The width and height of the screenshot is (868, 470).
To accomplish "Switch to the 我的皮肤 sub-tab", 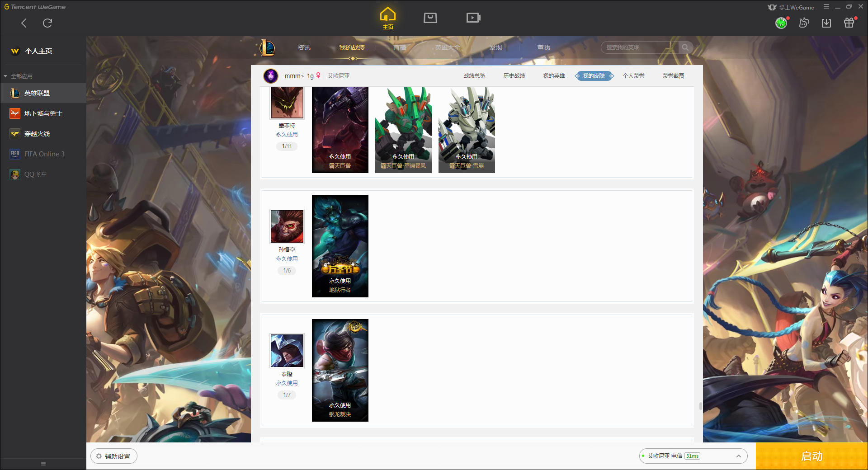I will click(594, 76).
